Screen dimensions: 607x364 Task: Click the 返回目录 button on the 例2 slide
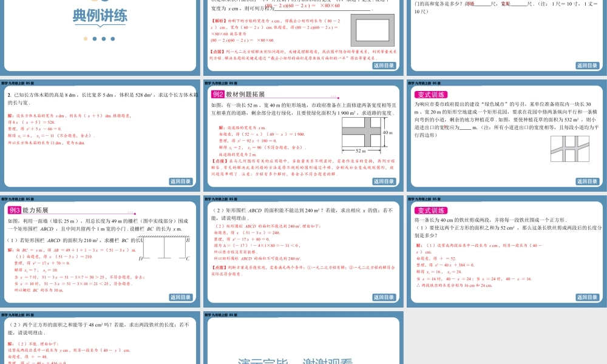(x=384, y=180)
